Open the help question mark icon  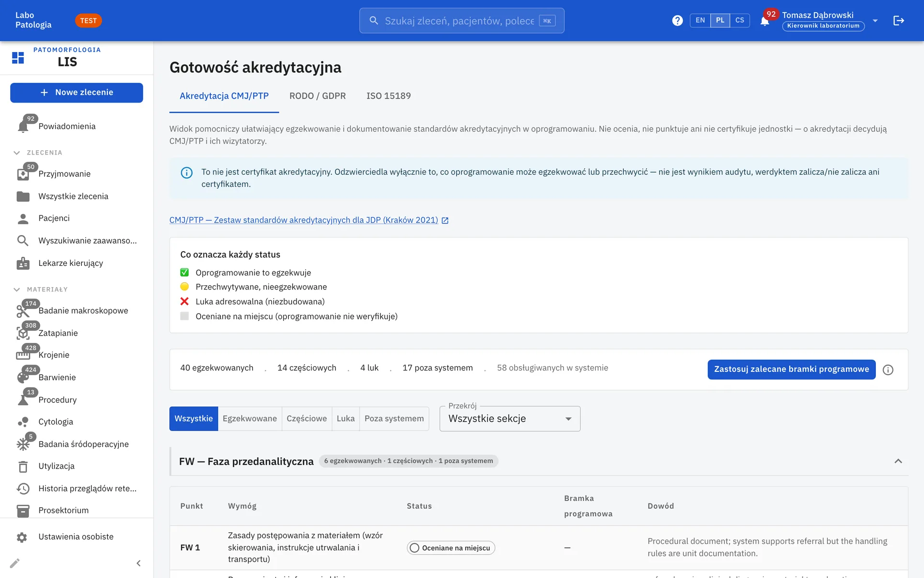(x=677, y=21)
